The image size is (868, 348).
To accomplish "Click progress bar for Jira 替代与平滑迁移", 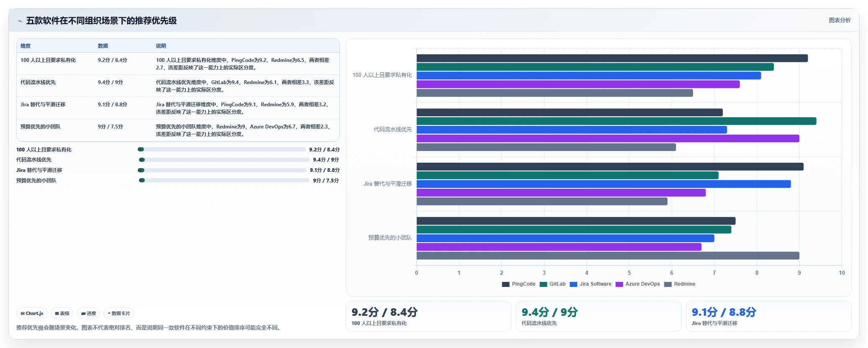I will 222,170.
